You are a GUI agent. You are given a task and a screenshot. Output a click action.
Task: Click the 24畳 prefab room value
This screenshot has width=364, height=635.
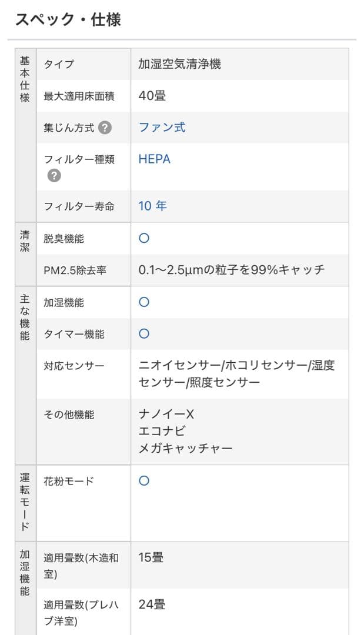[152, 604]
